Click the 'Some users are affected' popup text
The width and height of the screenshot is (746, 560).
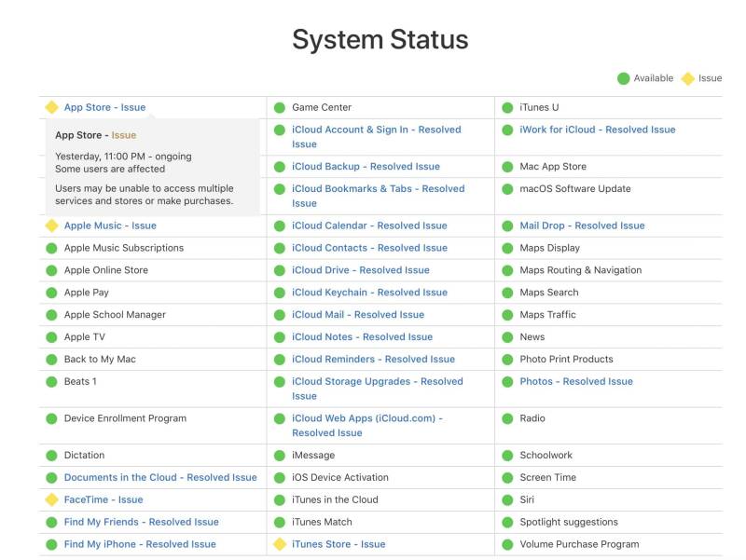coord(110,169)
